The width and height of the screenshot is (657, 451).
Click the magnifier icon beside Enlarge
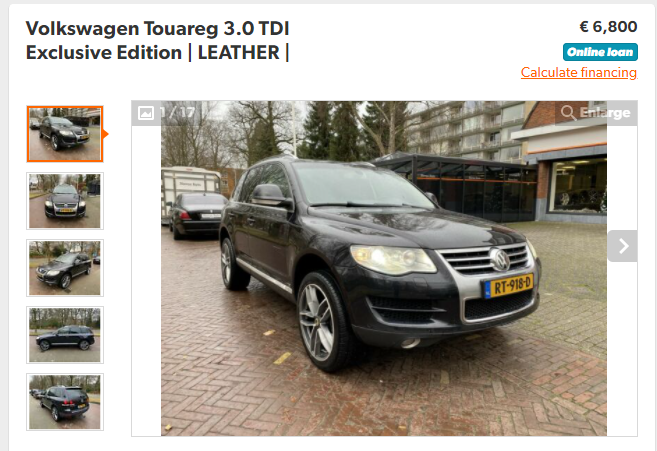click(568, 113)
